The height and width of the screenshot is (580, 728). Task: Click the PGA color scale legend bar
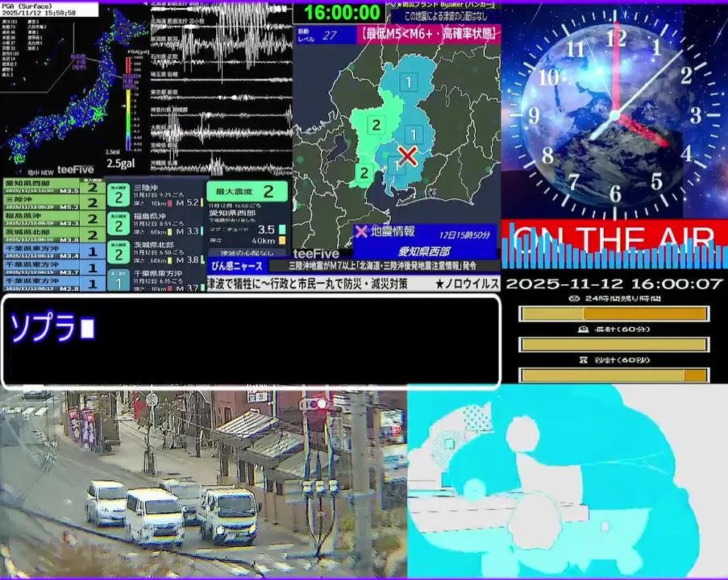pos(129,103)
